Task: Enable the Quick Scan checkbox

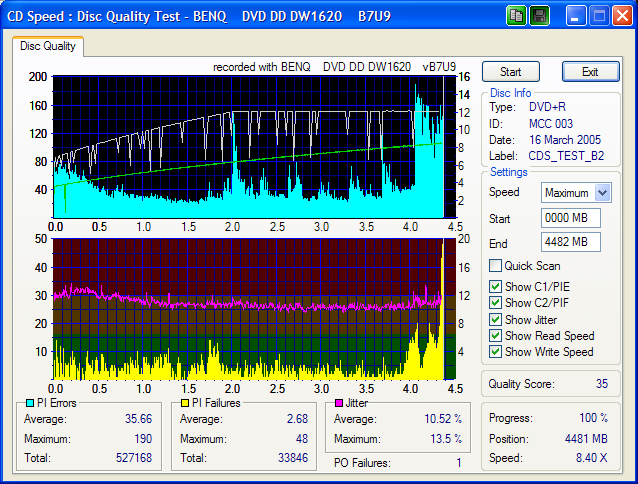Action: point(496,266)
